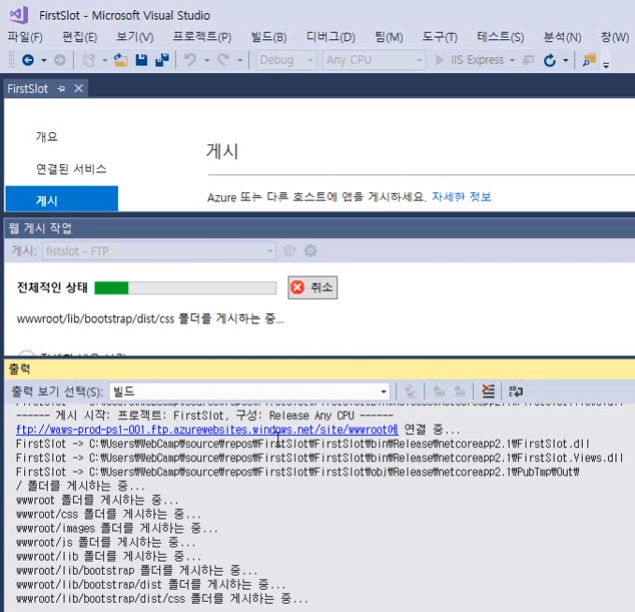
Task: Open the 빌드(B) menu
Action: [268, 37]
